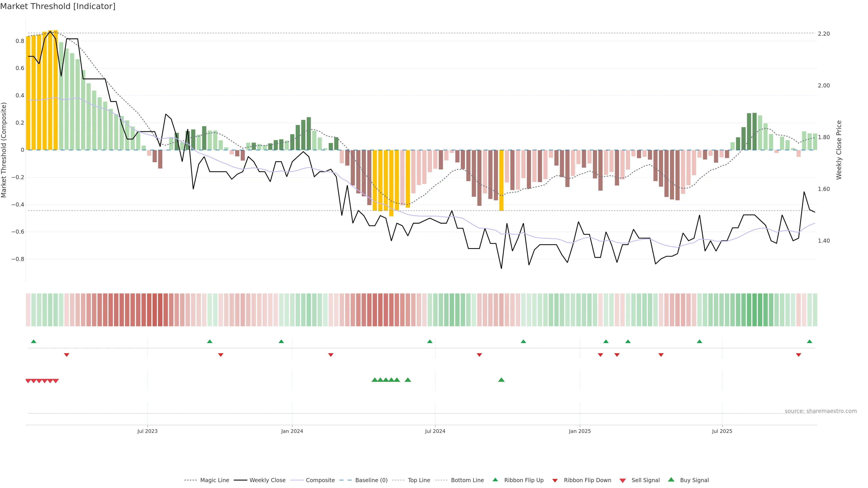Click the Weekly Close Price axis title
868x488 pixels.
click(x=839, y=150)
